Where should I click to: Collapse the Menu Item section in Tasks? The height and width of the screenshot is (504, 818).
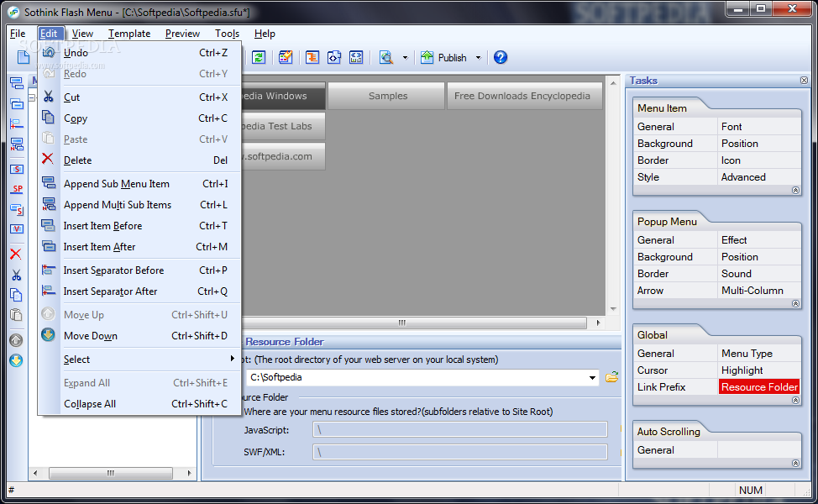pos(795,191)
